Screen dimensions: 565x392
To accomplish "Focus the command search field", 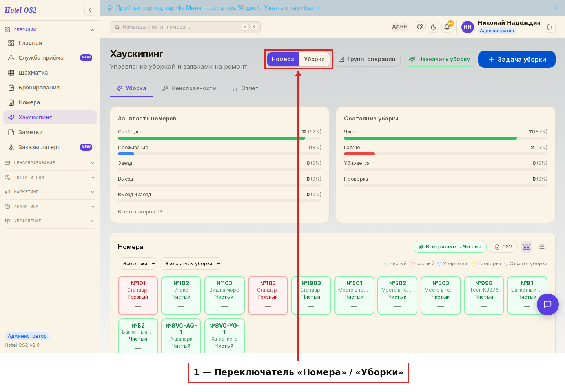I will pos(185,27).
